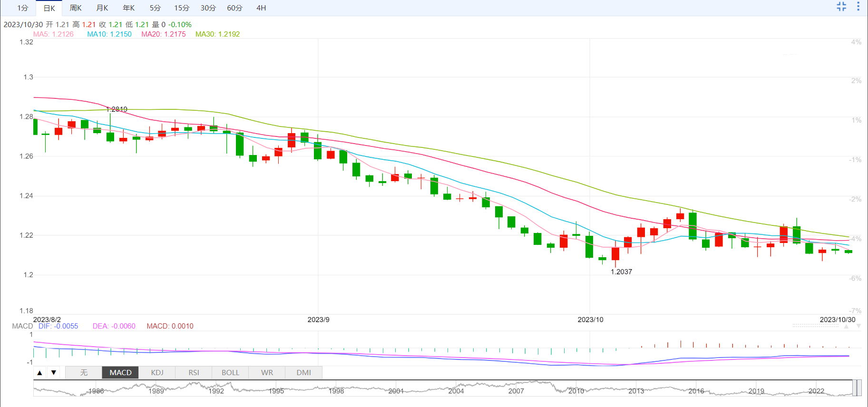Select the 无 option to hide the indicator

tap(84, 373)
